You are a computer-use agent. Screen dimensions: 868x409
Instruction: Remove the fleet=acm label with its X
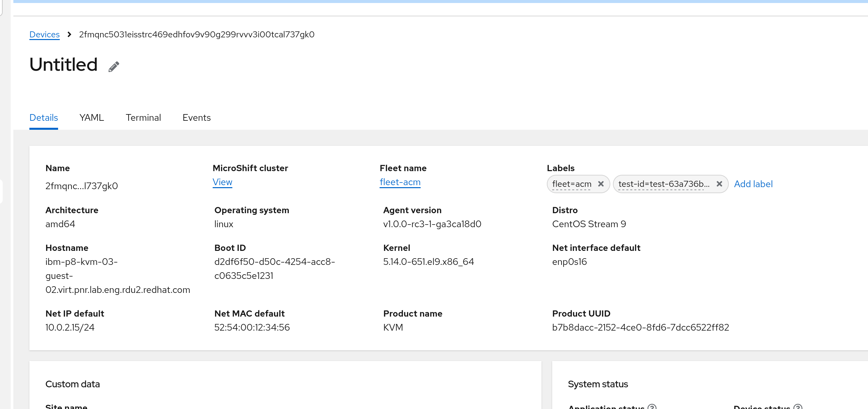[601, 184]
